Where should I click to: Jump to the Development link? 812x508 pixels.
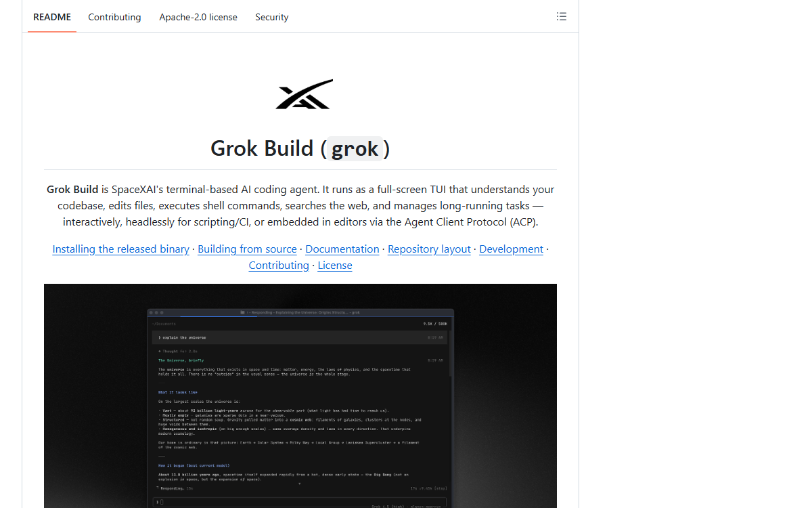tap(511, 249)
